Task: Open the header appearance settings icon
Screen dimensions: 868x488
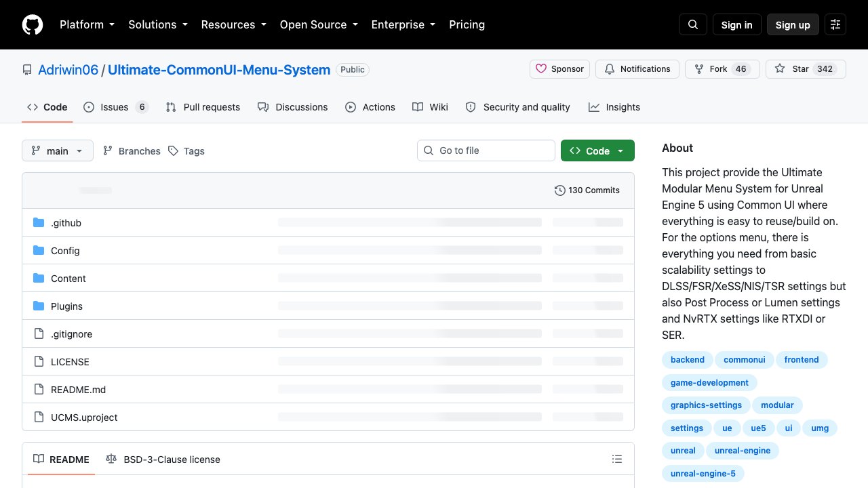Action: (835, 24)
